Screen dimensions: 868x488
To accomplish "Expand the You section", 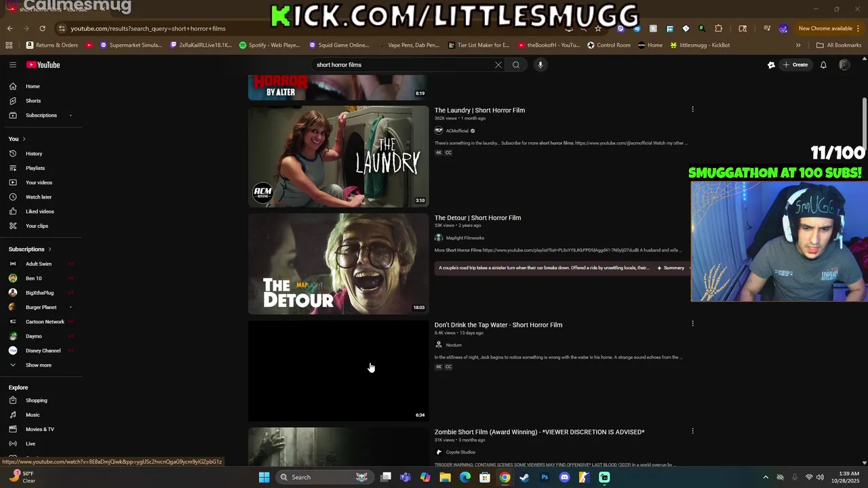I will coord(17,139).
